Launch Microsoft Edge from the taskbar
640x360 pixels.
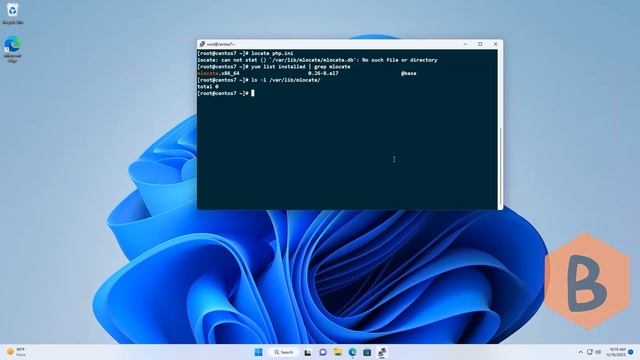pyautogui.click(x=352, y=352)
